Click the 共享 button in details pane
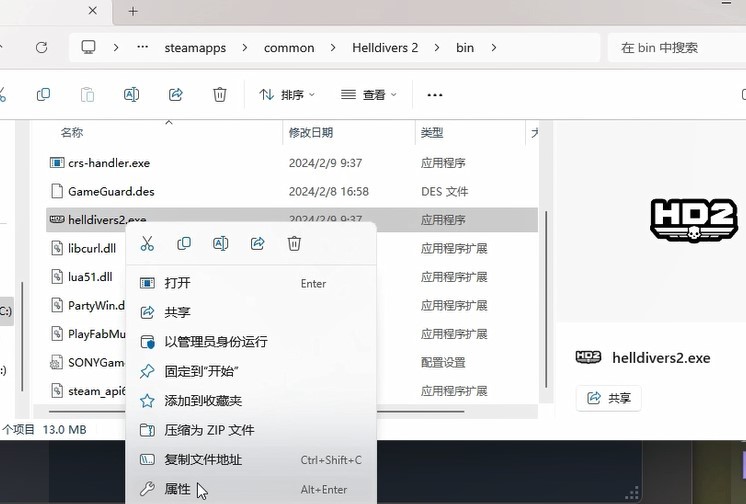Image resolution: width=746 pixels, height=504 pixels. click(x=609, y=398)
